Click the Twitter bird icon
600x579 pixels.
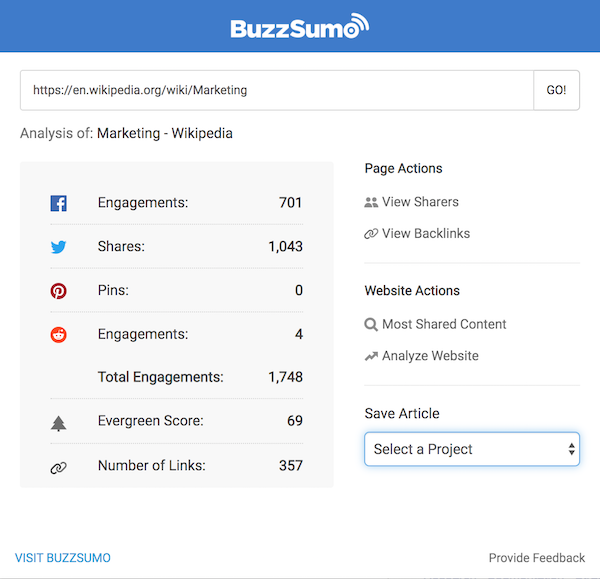pyautogui.click(x=58, y=247)
